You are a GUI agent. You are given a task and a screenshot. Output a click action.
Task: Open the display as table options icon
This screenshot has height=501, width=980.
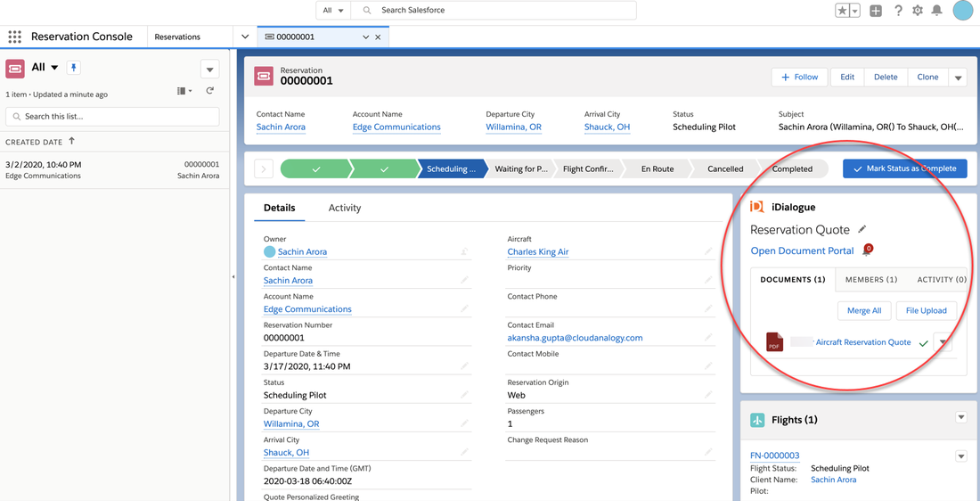184,91
